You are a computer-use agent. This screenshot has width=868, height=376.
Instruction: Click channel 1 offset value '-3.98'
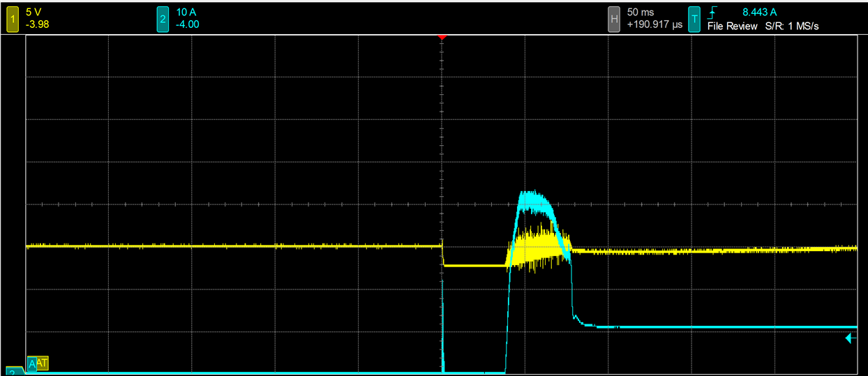37,25
